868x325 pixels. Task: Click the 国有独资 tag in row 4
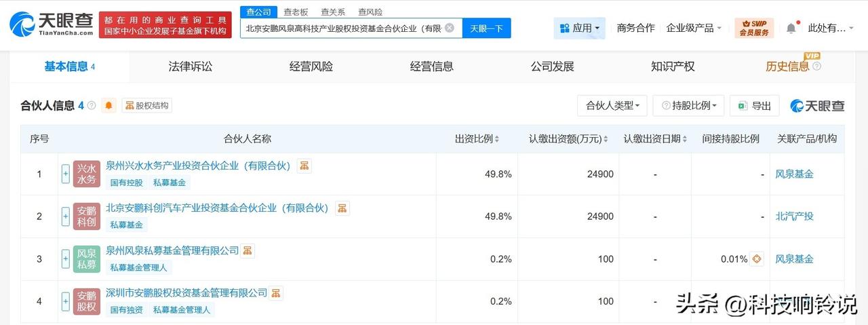click(127, 309)
